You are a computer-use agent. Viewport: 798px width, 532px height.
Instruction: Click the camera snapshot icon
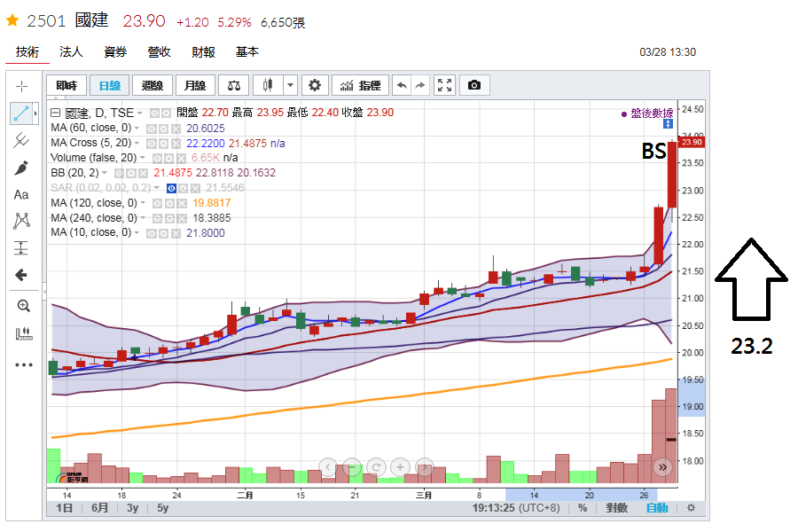point(474,85)
